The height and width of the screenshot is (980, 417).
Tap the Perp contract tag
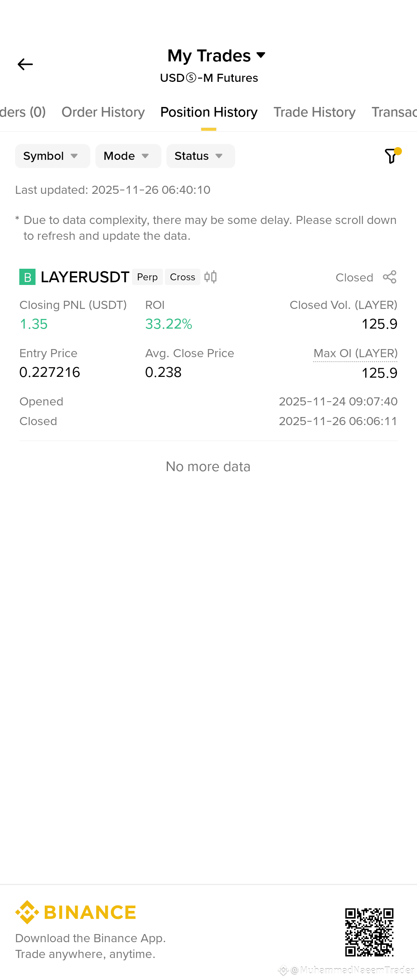(147, 277)
